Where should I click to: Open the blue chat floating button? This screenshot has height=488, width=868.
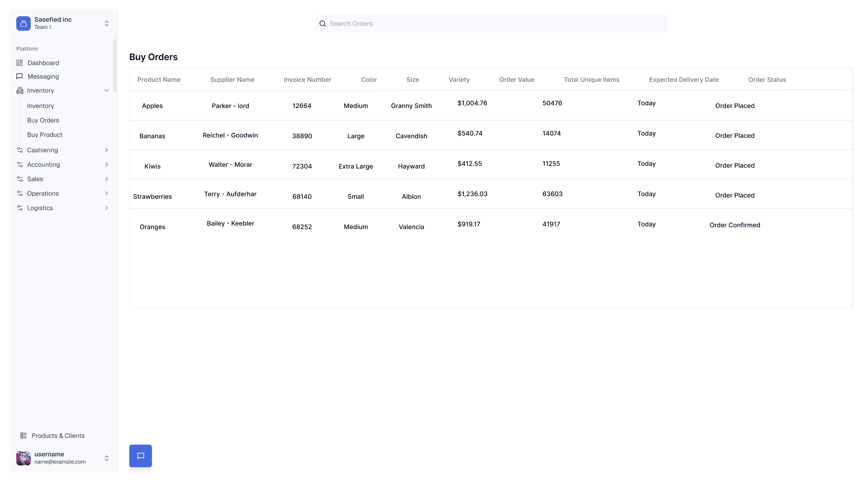point(141,456)
